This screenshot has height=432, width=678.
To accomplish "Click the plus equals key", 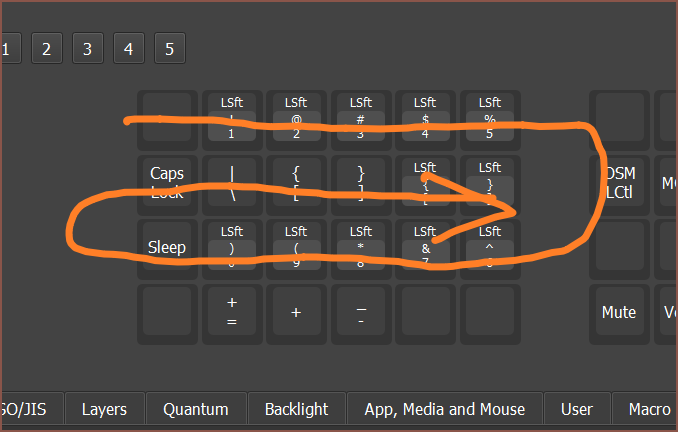I will click(232, 312).
